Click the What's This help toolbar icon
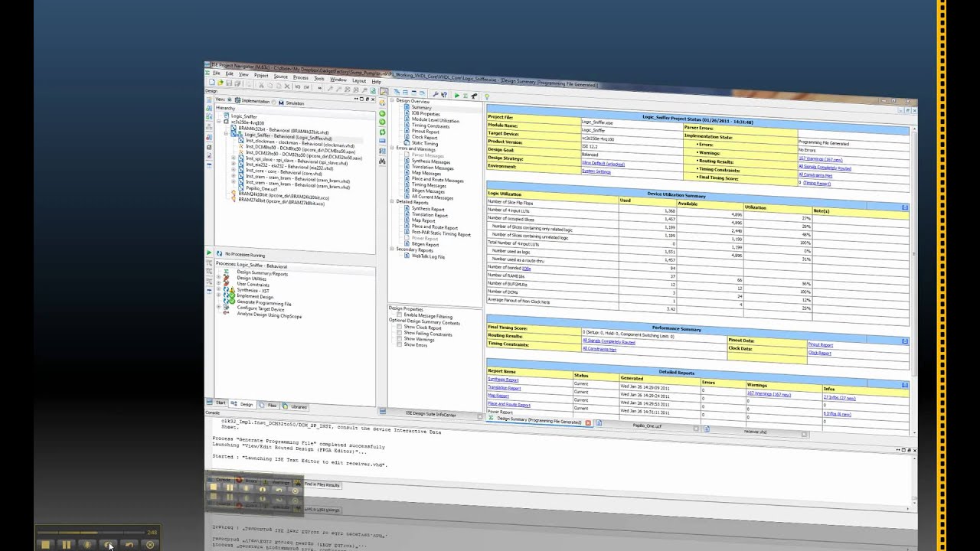The width and height of the screenshot is (980, 551). pos(444,95)
